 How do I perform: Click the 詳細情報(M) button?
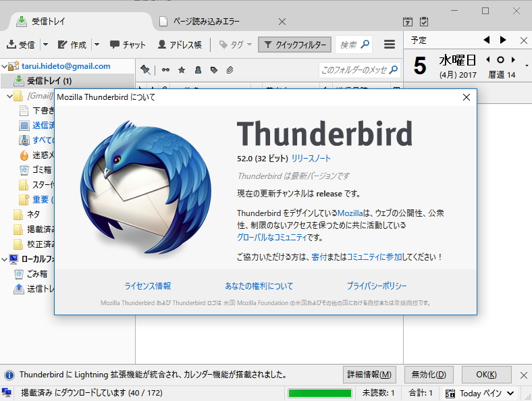(369, 375)
